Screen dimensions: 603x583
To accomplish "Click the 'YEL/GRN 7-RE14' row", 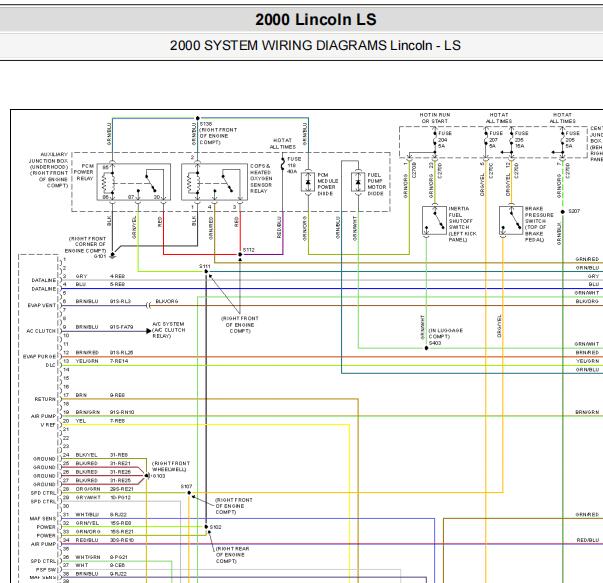I will point(102,361).
